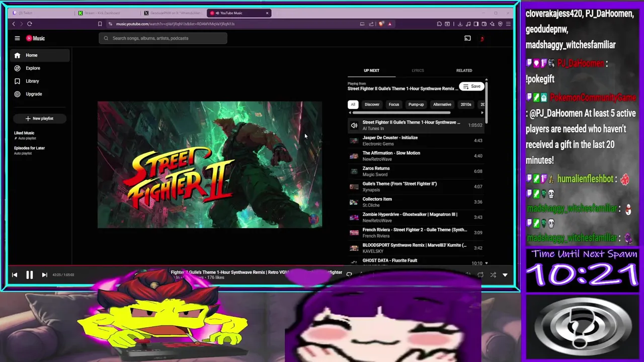Play Guile's Theme by Xynapsis in queue

[x=416, y=187]
